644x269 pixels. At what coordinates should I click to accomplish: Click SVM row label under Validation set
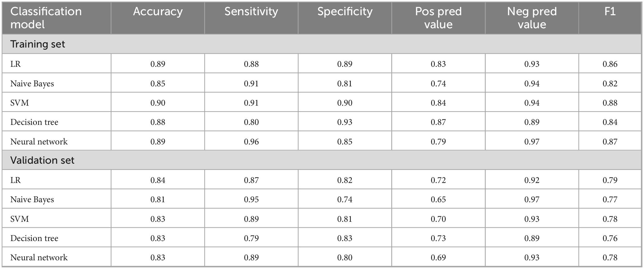point(20,219)
